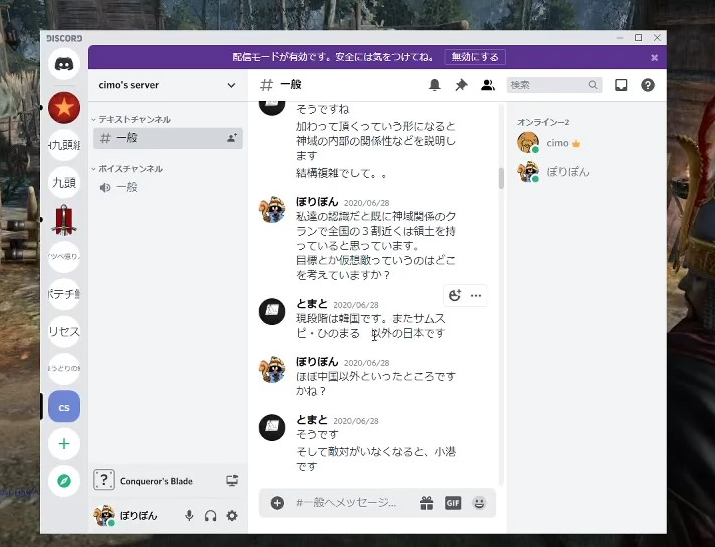Open the リセス server icon
The image size is (715, 547).
point(64,331)
